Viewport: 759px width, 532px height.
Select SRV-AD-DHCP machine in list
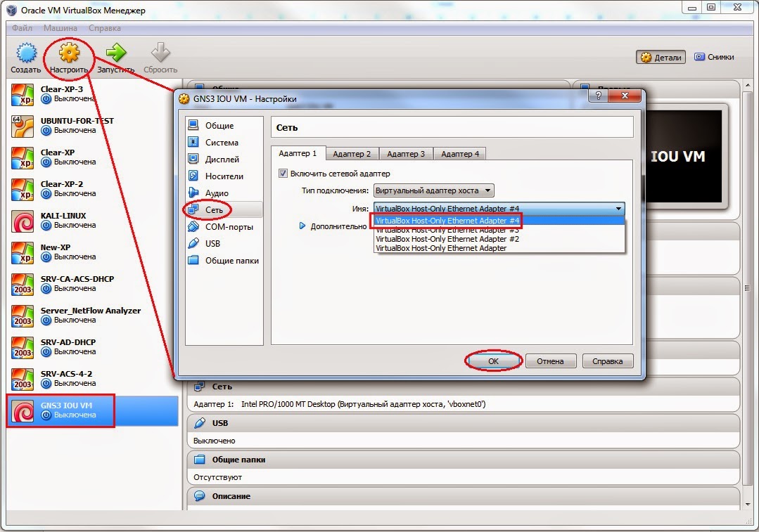92,347
